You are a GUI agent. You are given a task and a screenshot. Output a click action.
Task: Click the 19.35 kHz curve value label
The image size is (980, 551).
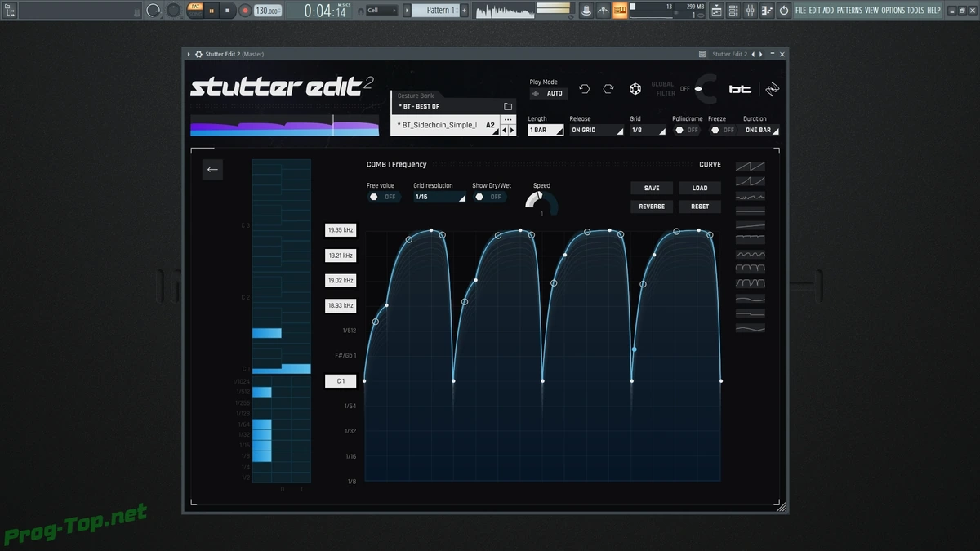[341, 230]
